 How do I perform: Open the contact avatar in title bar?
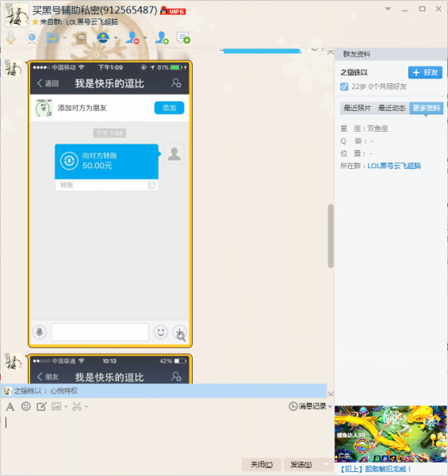[x=17, y=14]
